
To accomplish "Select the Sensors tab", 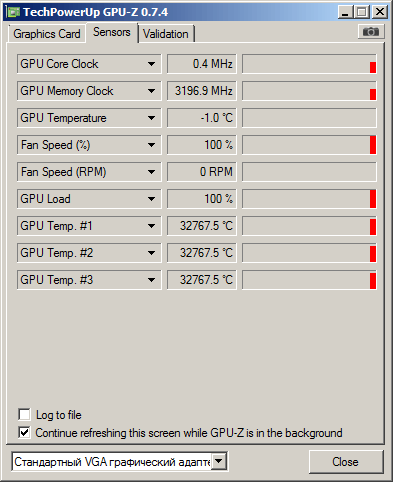I will pos(112,32).
